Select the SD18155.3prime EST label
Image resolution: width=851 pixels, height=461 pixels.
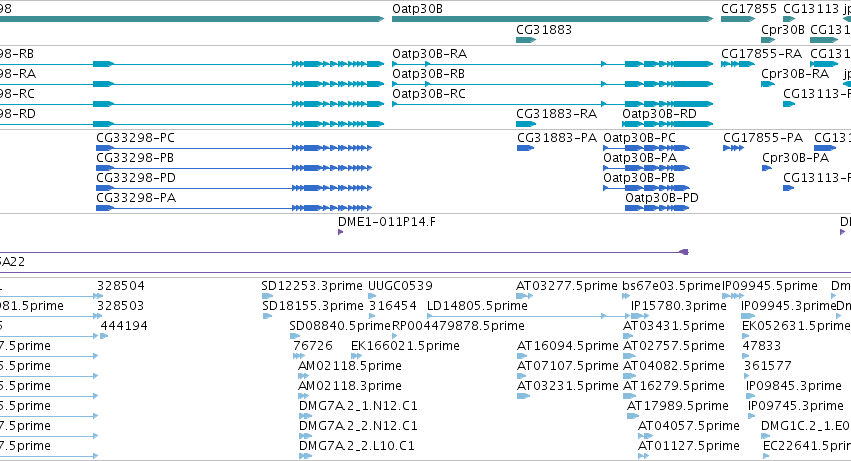[313, 306]
